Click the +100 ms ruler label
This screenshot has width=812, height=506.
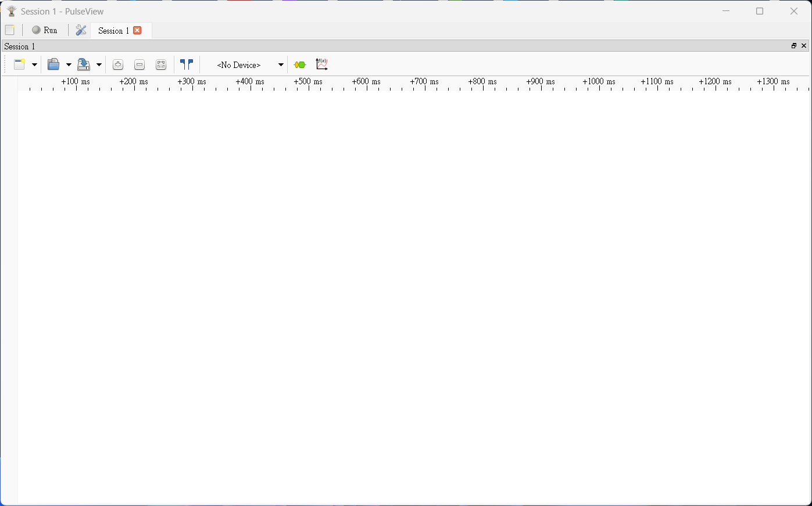point(76,82)
